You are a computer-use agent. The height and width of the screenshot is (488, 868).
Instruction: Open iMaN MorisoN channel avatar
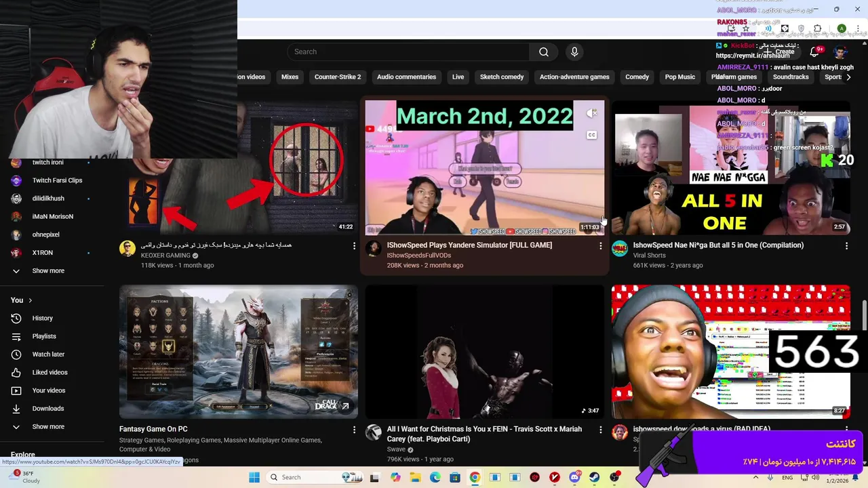click(x=16, y=217)
